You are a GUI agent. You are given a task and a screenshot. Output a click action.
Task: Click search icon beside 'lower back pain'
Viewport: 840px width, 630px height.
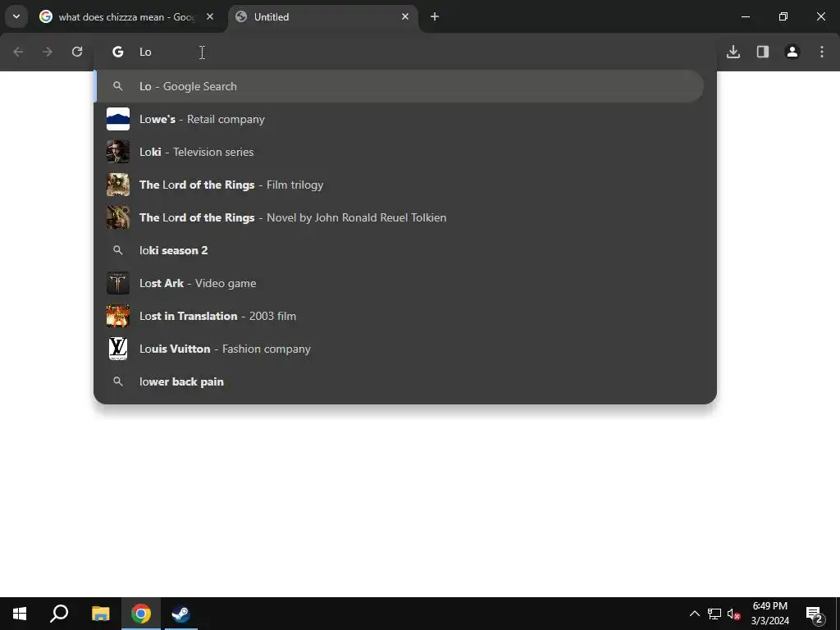coord(118,381)
